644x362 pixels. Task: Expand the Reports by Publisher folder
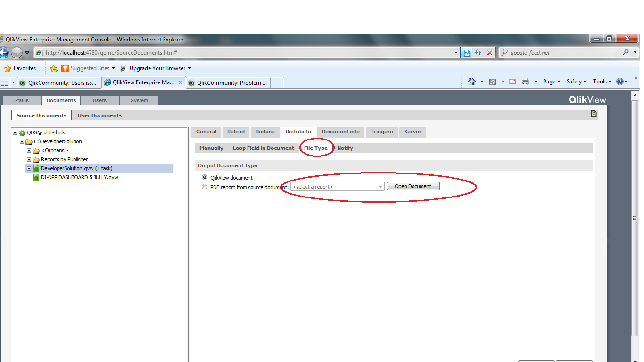[x=29, y=159]
